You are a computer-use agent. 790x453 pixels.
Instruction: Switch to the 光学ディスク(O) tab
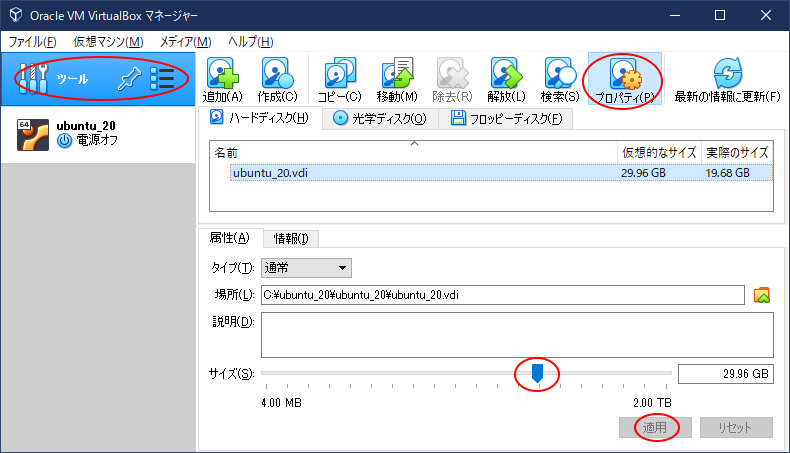pos(380,119)
